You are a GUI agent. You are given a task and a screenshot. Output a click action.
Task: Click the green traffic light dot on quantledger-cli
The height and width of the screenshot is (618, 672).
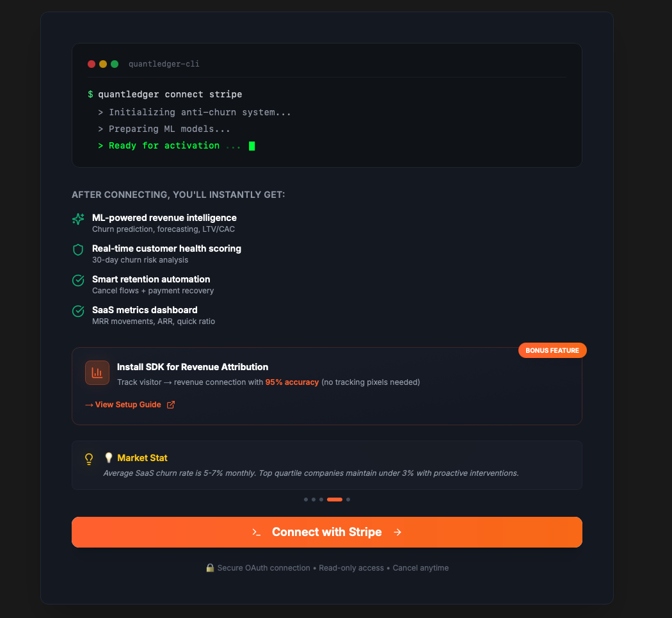[114, 64]
